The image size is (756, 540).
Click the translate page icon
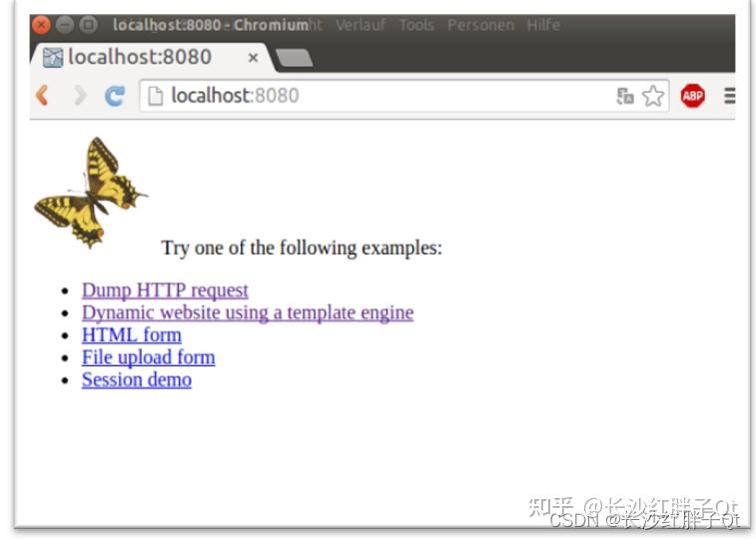point(625,96)
